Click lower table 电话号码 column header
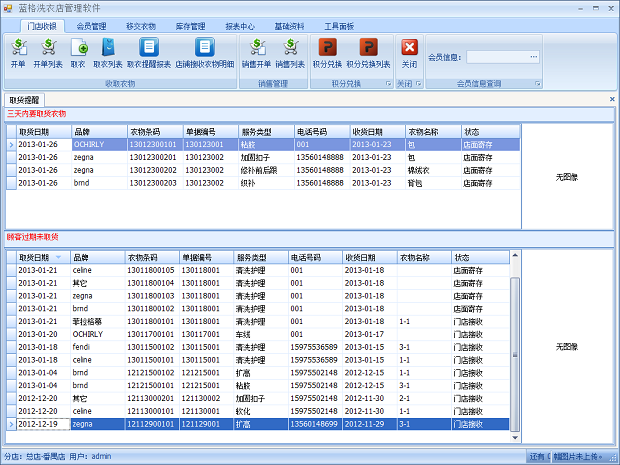 (x=315, y=257)
